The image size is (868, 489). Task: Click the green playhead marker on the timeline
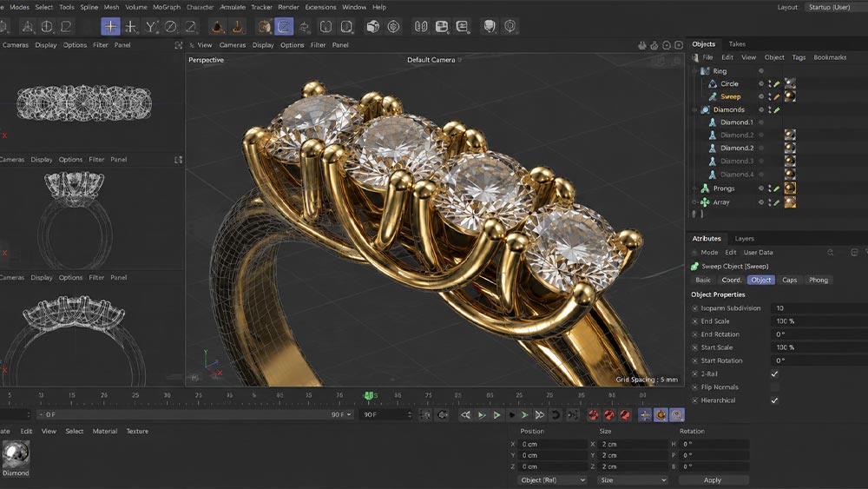click(369, 395)
